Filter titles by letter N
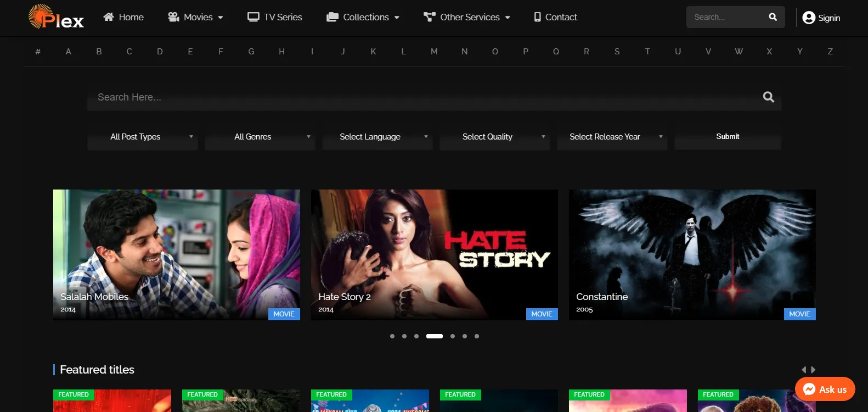 coord(465,52)
